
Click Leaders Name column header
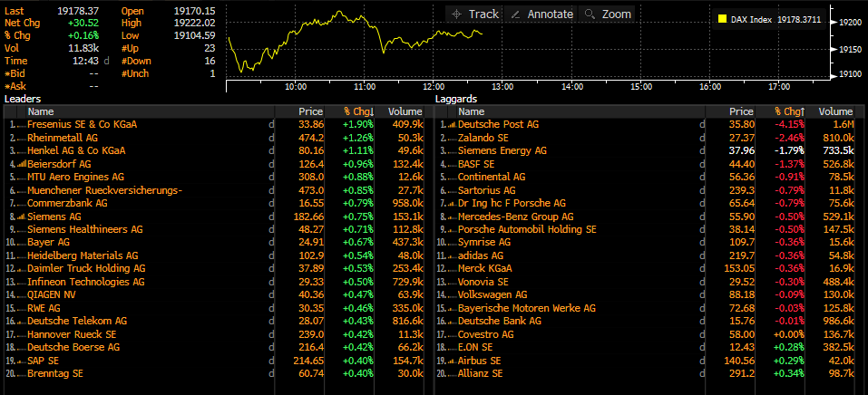(41, 111)
